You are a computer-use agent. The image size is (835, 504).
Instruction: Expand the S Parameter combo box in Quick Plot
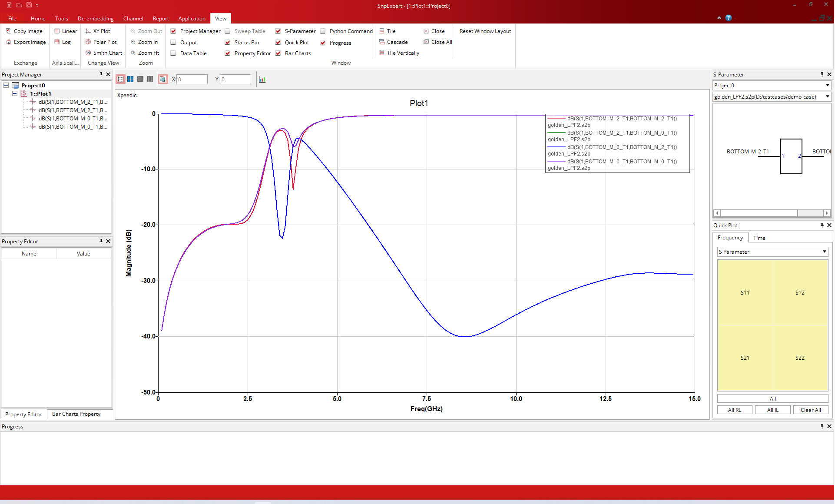[772, 252]
